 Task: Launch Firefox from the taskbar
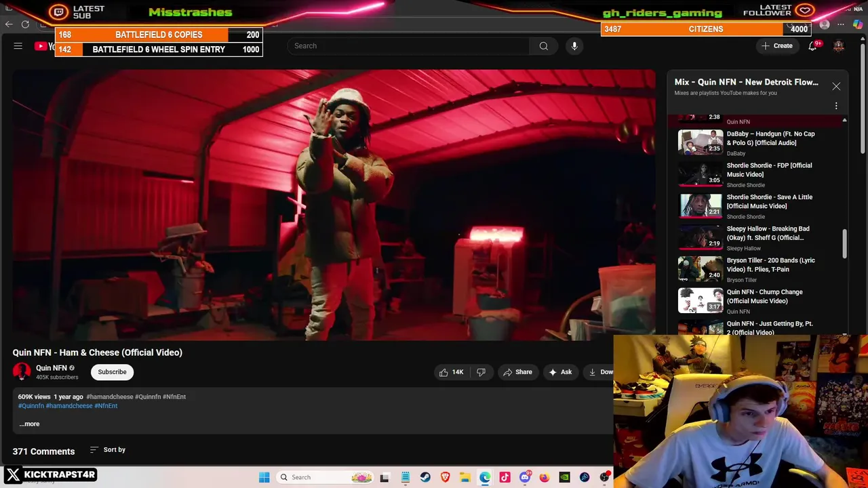[545, 477]
